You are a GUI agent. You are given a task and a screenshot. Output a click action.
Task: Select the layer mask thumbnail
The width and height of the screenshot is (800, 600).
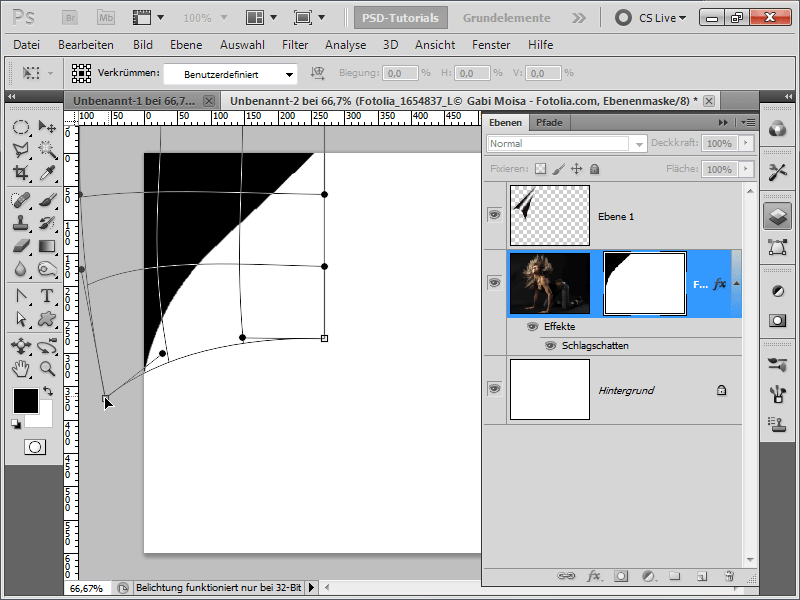(645, 283)
